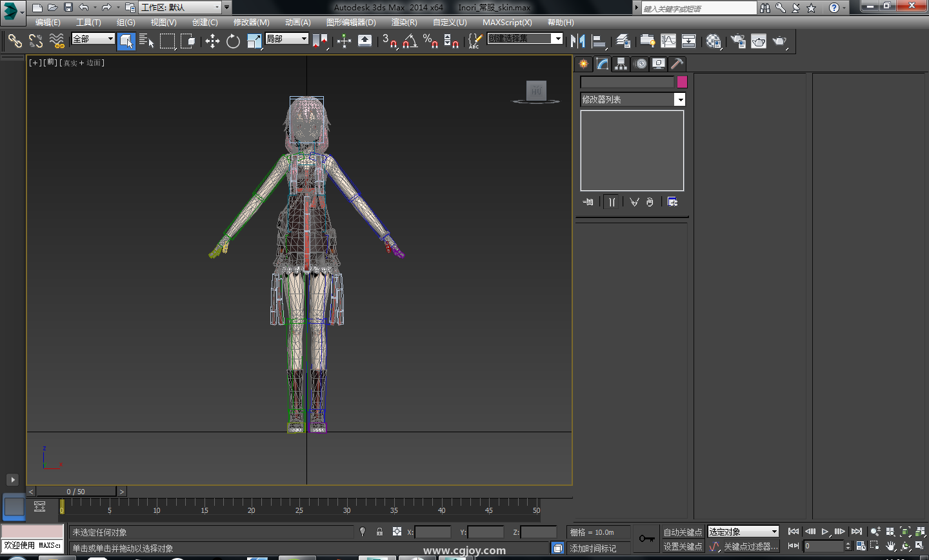Activate the Select and Rotate tool
Screen dimensions: 929x560
pos(233,41)
